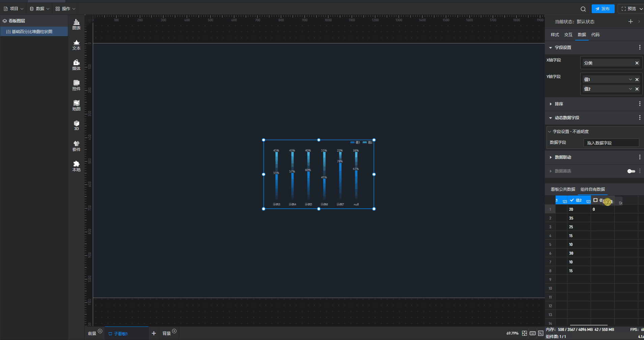Open the keyboard shortcuts icon
Viewport: 644px width, 340px height.
pyautogui.click(x=533, y=333)
